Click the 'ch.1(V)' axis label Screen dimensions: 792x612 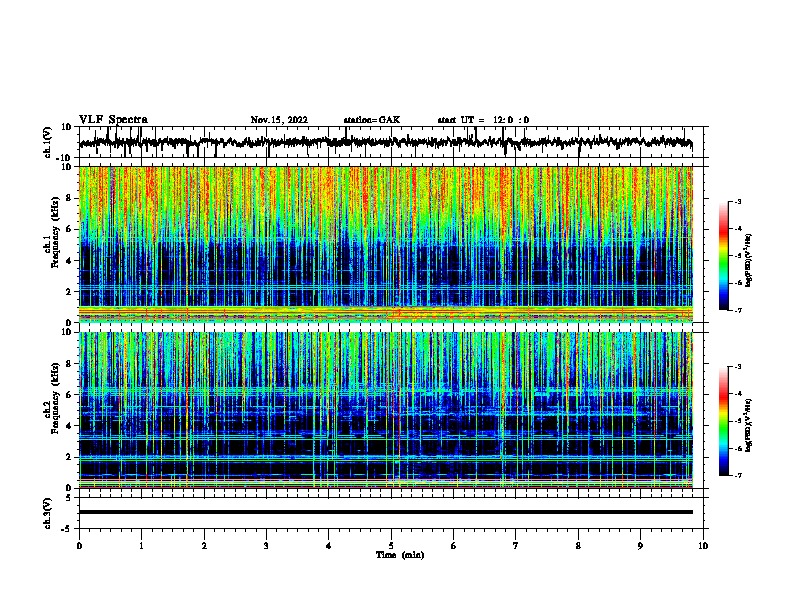click(x=48, y=142)
